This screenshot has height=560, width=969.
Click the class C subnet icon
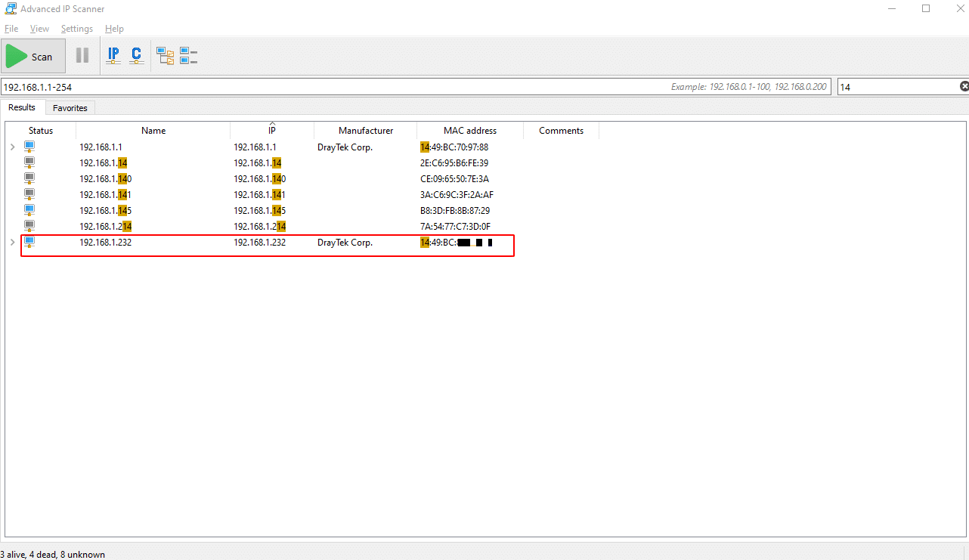(x=136, y=55)
